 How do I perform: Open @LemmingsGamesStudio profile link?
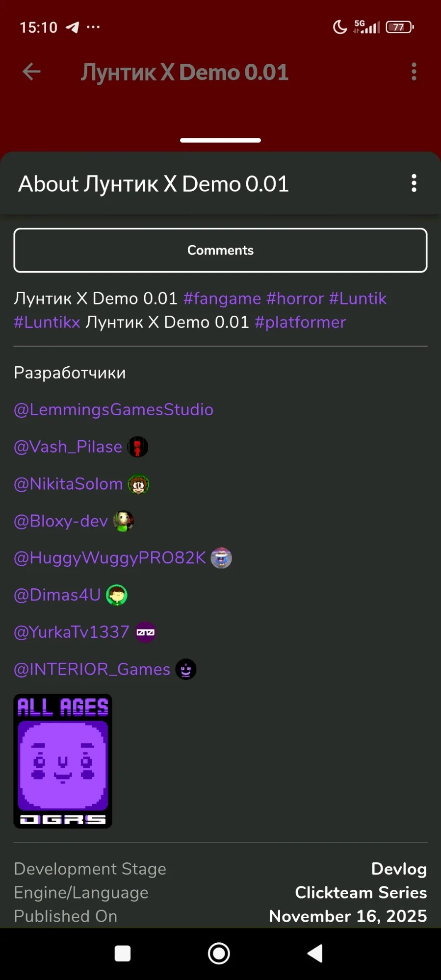(114, 409)
